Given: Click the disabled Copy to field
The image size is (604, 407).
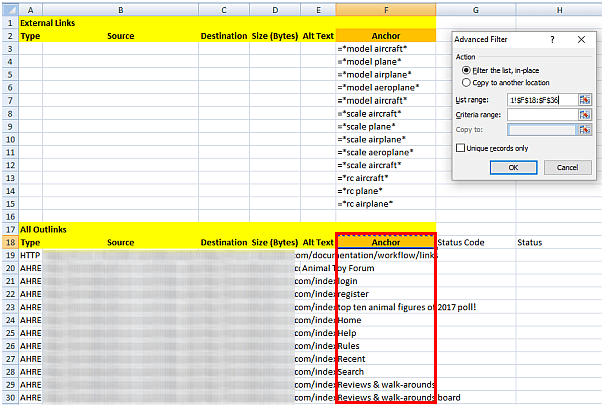Looking at the screenshot, I should (542, 130).
